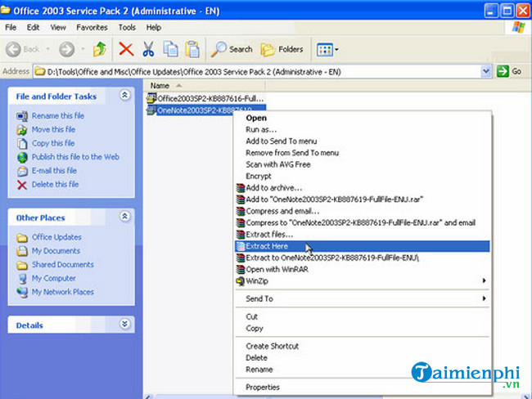Collapse the Other Places panel
The width and height of the screenshot is (532, 399).
coord(124,217)
